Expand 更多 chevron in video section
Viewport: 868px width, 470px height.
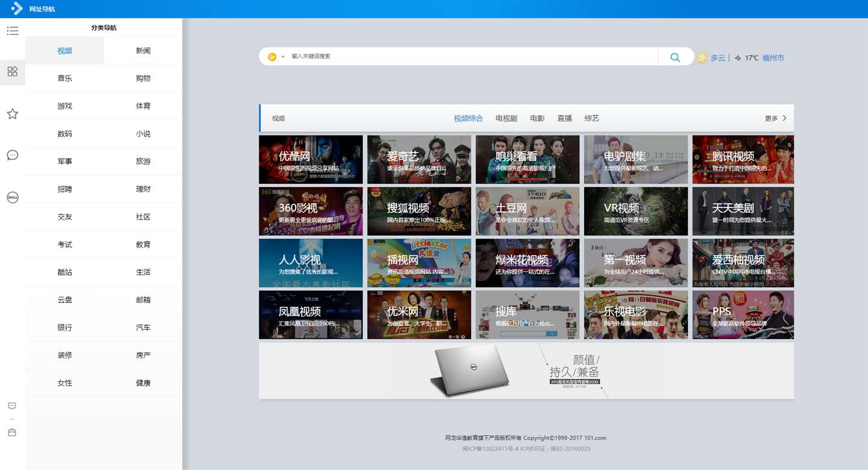pos(784,118)
